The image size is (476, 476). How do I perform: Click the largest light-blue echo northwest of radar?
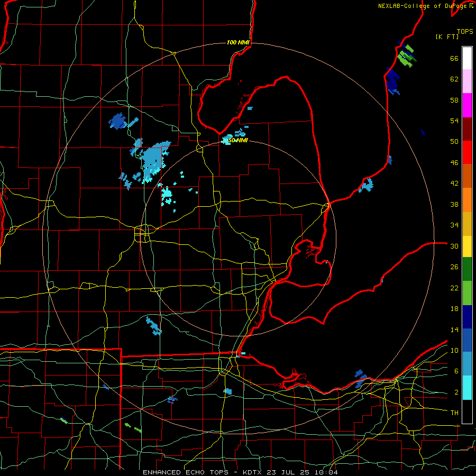click(153, 161)
